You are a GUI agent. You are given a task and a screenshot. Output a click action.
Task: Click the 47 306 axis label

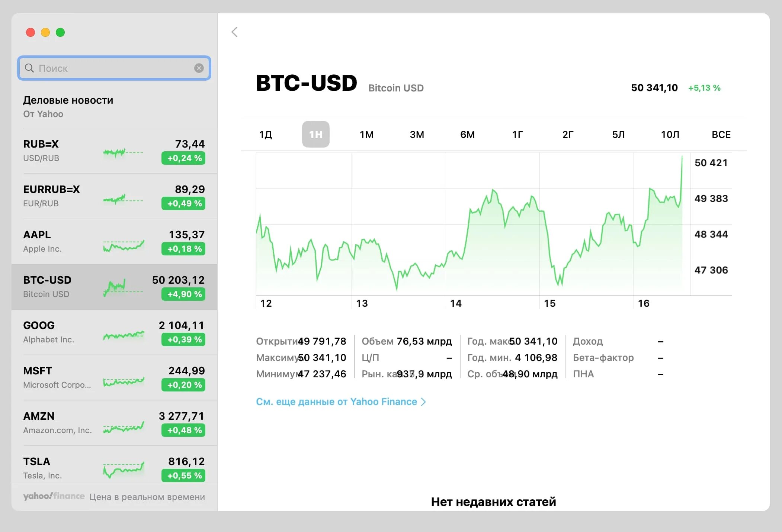tap(711, 270)
